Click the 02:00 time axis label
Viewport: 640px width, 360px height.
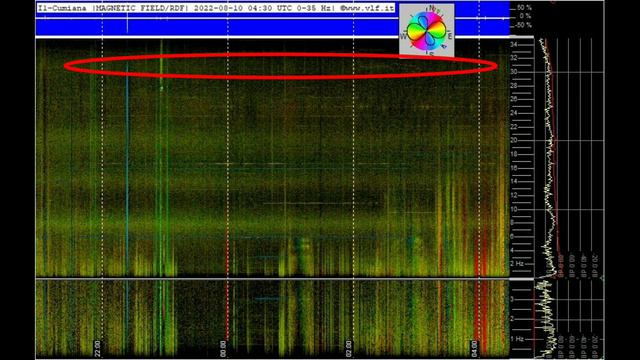tap(348, 349)
